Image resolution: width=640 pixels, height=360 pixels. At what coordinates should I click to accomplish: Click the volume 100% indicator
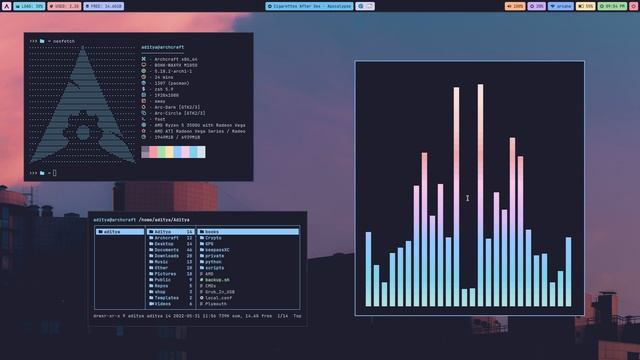coord(515,6)
